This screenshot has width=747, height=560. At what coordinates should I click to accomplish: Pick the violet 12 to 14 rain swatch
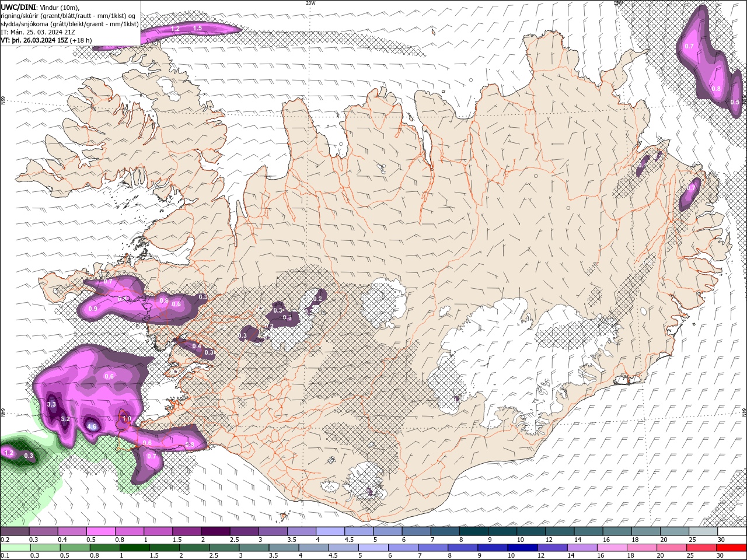click(552, 548)
